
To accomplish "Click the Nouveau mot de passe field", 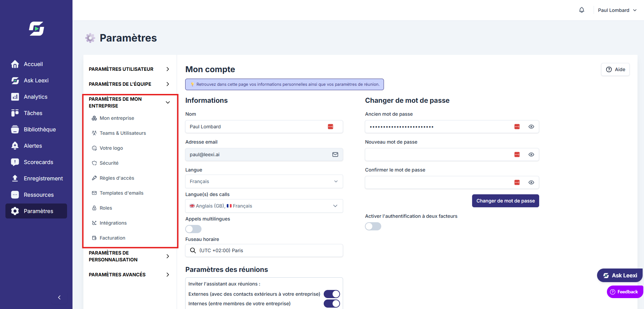I will point(452,154).
